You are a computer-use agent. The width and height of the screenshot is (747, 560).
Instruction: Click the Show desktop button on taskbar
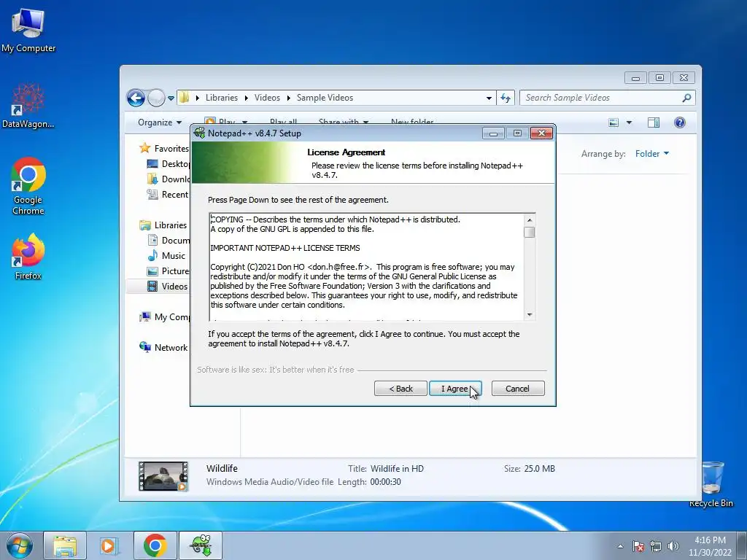[x=742, y=545]
